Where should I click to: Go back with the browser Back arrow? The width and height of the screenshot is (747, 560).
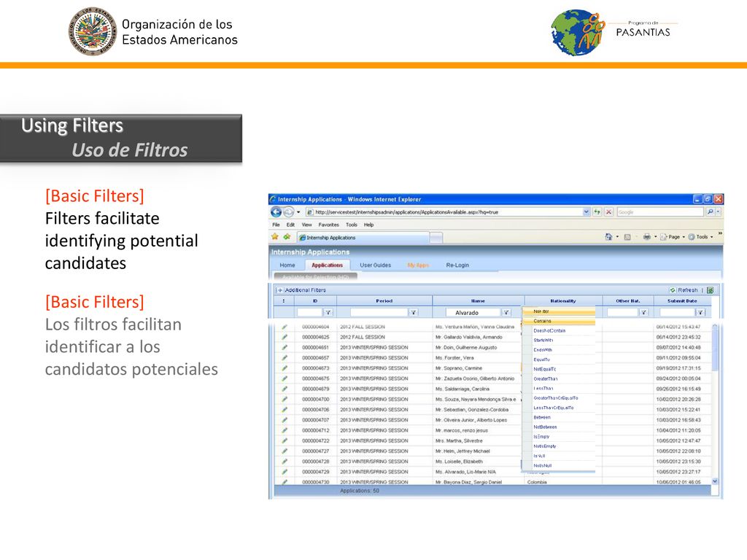click(x=276, y=212)
